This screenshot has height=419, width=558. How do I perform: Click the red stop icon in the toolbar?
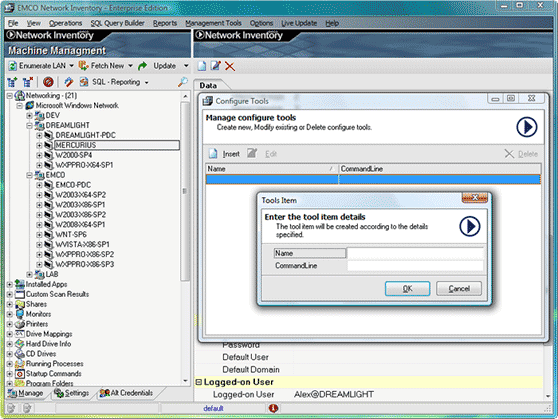click(48, 82)
